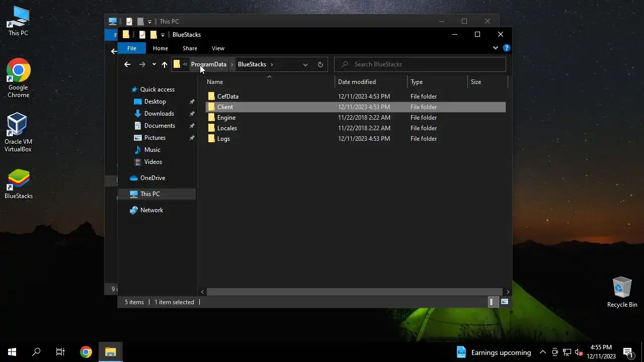Customize Quick Access Toolbar dropdown in BlueStacks window

click(163, 35)
